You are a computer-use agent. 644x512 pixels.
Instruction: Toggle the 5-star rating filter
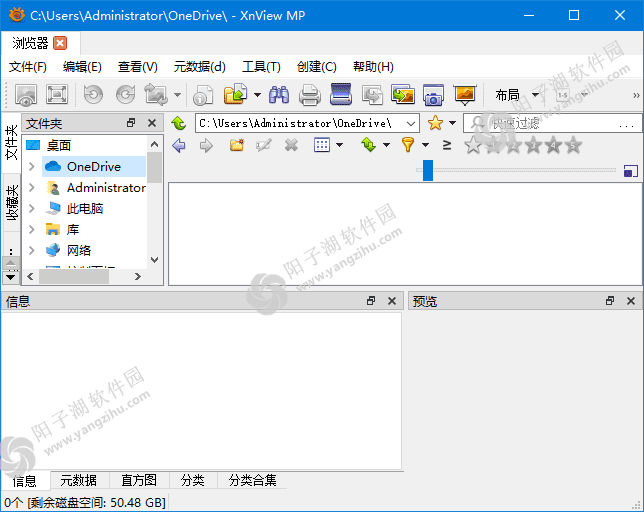tap(573, 145)
